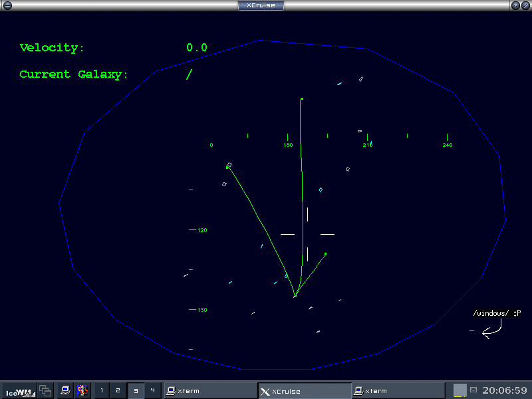532x399 pixels.
Task: Click the /windows/ galaxy label
Action: pyautogui.click(x=491, y=313)
